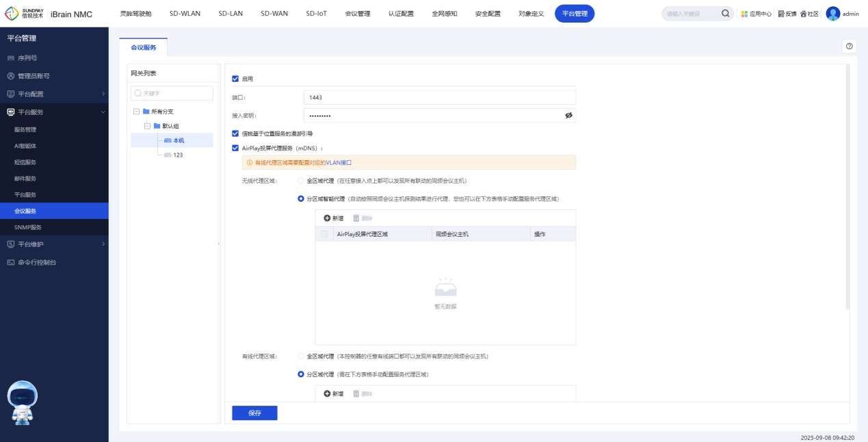
Task: Click the 端口 input field
Action: (439, 98)
